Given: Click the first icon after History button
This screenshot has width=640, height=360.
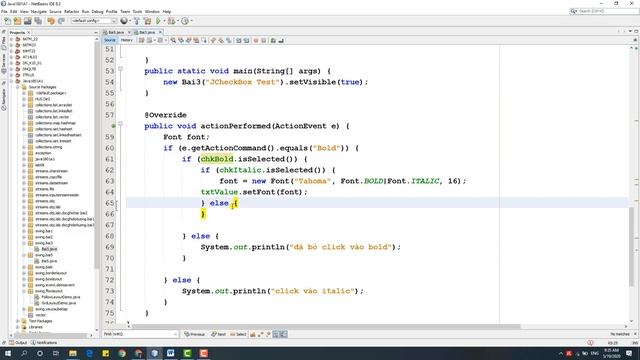Looking at the screenshot, I should point(142,40).
